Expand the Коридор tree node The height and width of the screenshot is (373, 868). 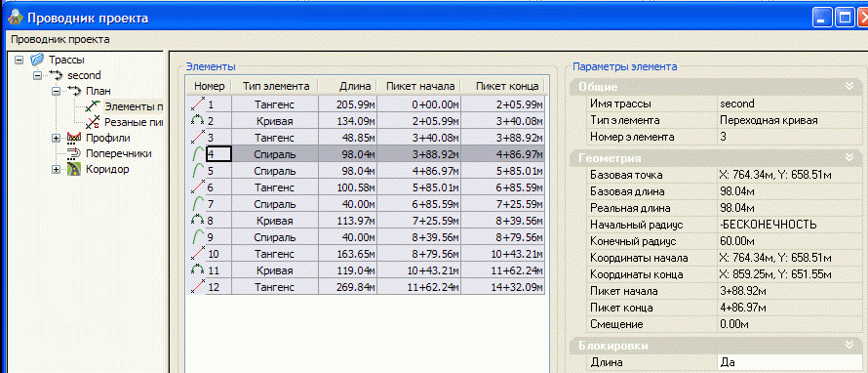click(x=57, y=169)
